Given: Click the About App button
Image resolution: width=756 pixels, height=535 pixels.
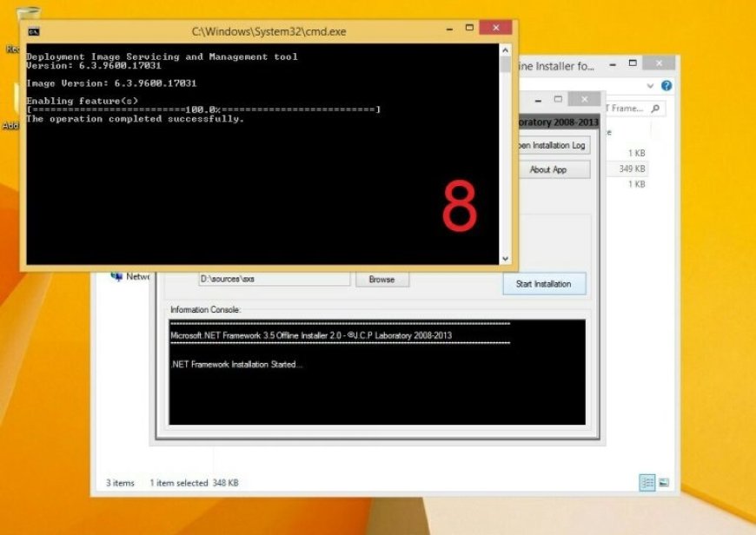Looking at the screenshot, I should coord(554,169).
